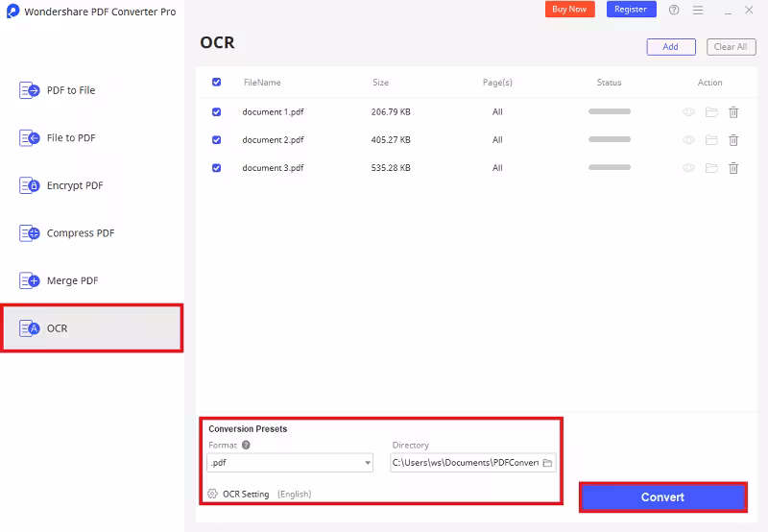Viewport: 768px width, 532px height.
Task: Click document 1.pdf progress bar
Action: pyautogui.click(x=610, y=111)
